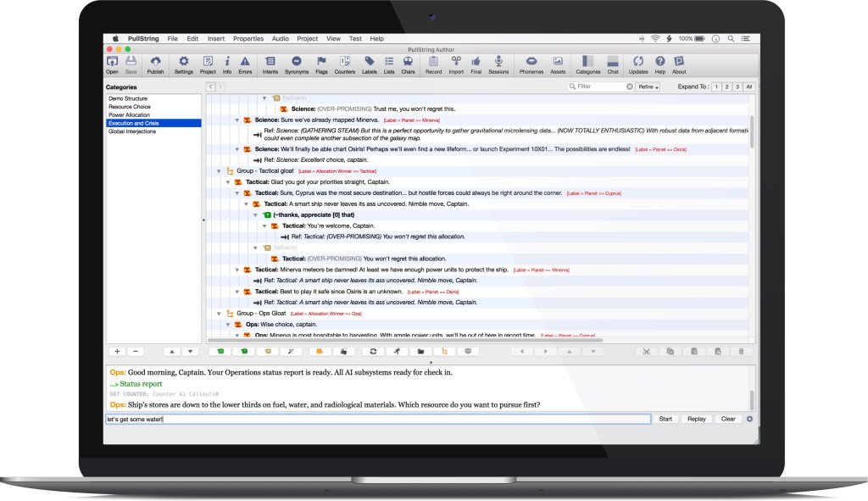Click the Start button

[666, 419]
